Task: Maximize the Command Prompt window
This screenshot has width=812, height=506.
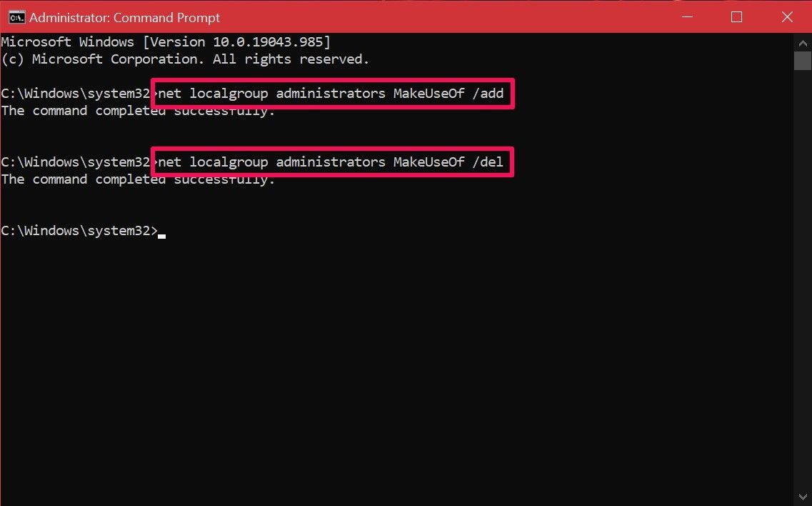Action: click(x=736, y=17)
